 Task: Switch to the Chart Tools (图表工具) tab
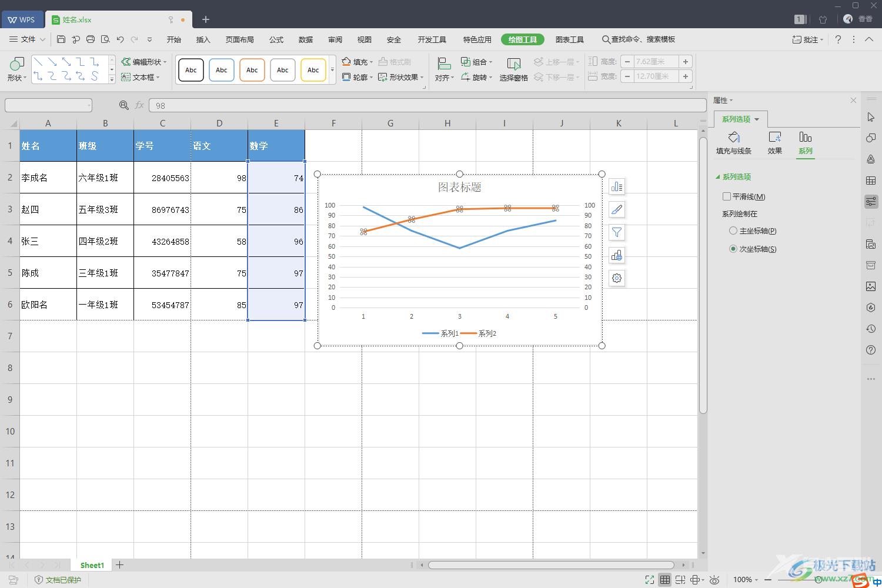[x=570, y=39]
